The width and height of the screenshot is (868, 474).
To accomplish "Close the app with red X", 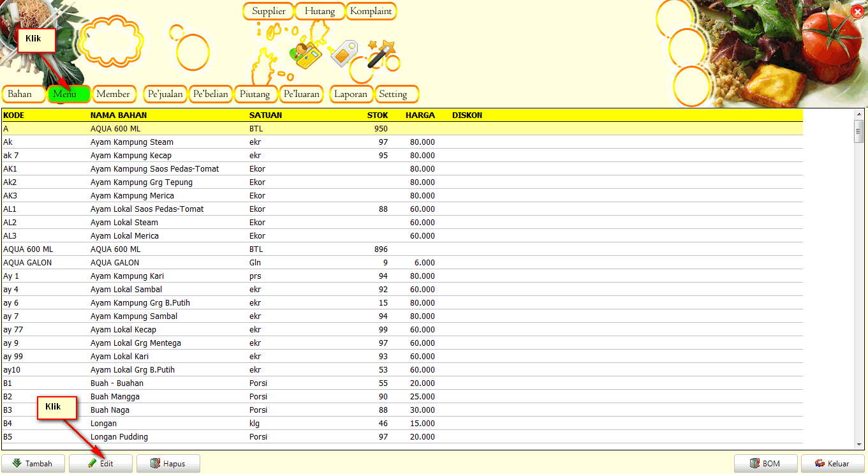I will [857, 11].
